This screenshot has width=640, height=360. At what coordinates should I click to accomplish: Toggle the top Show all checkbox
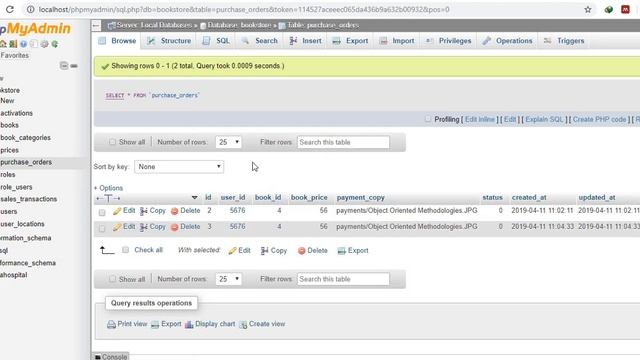[112, 142]
